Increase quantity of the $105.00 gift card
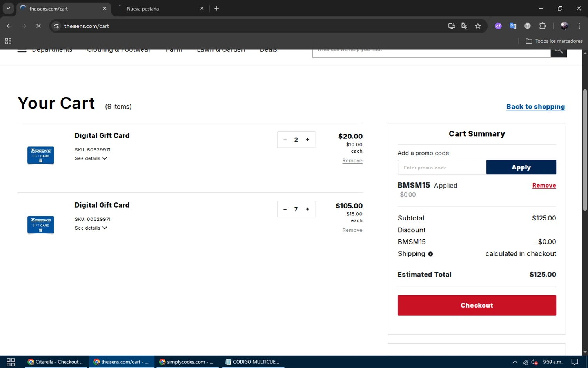The image size is (588, 368). tap(307, 209)
